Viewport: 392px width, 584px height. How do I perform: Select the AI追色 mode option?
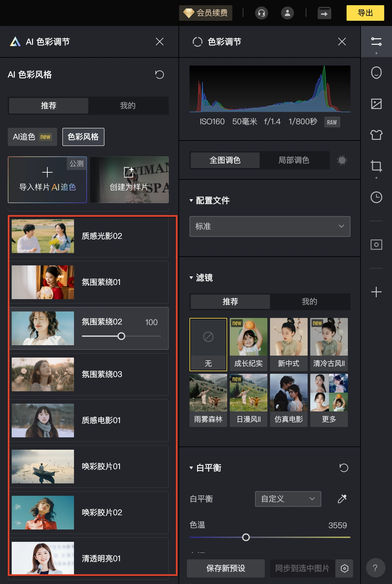[32, 137]
